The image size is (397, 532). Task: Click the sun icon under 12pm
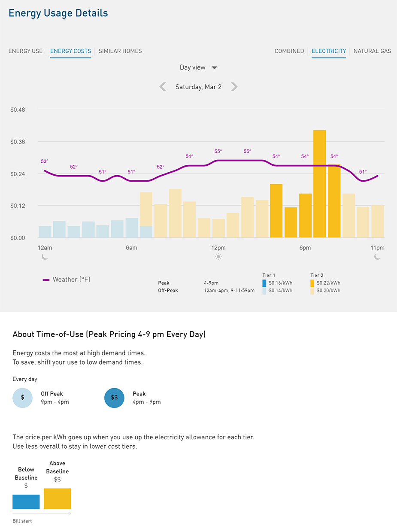click(218, 257)
